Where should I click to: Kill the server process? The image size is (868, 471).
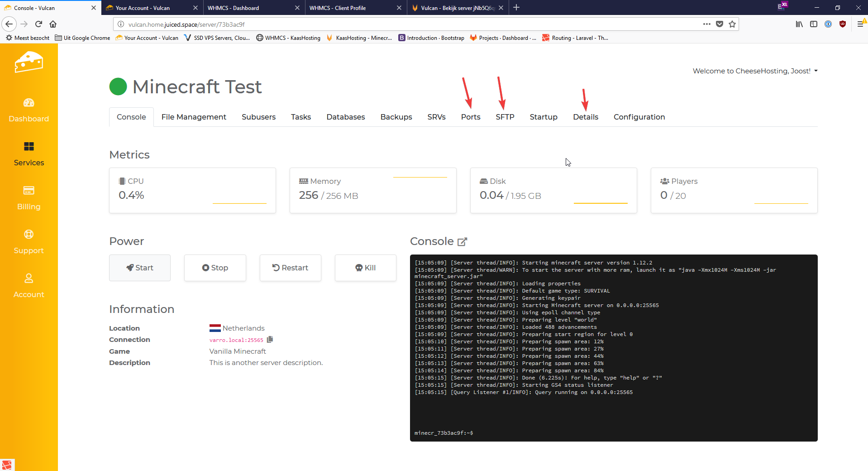click(365, 268)
